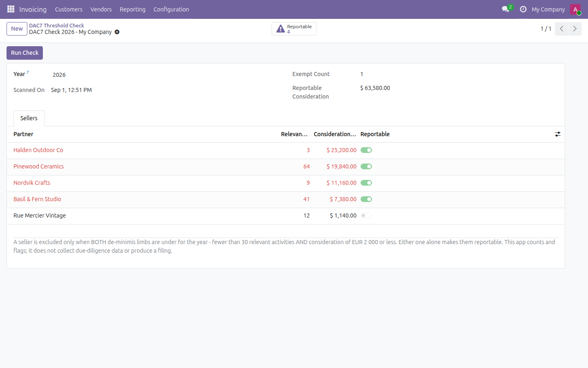Screen dimensions: 588x368
Task: Click the $ 63,580.00 reportable consideration value
Action: tap(375, 88)
